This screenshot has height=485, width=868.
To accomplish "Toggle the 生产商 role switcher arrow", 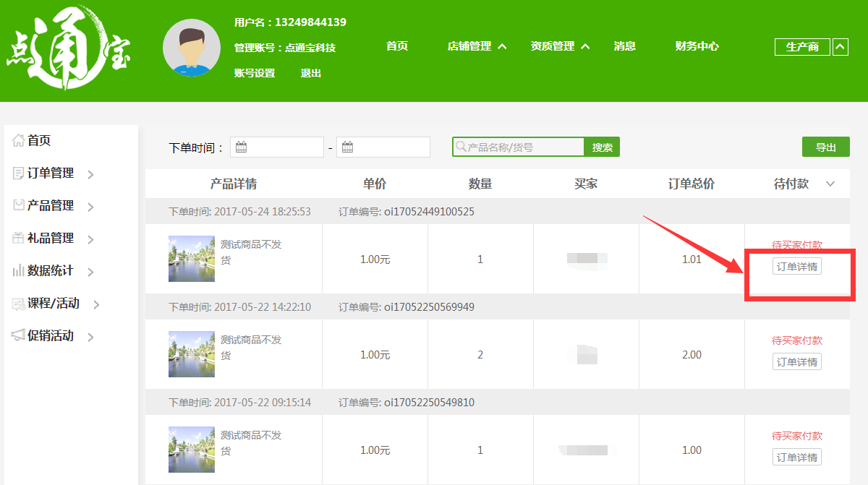I will point(840,47).
